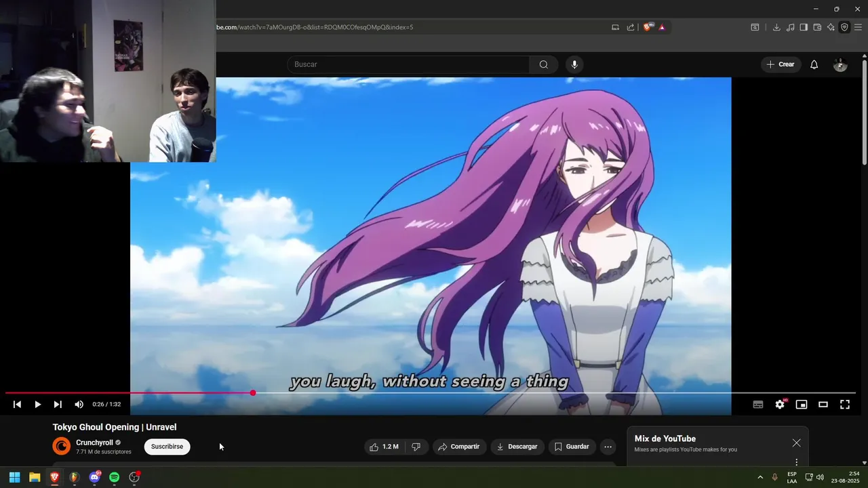868x488 pixels.
Task: Toggle theater mode view
Action: 823,405
